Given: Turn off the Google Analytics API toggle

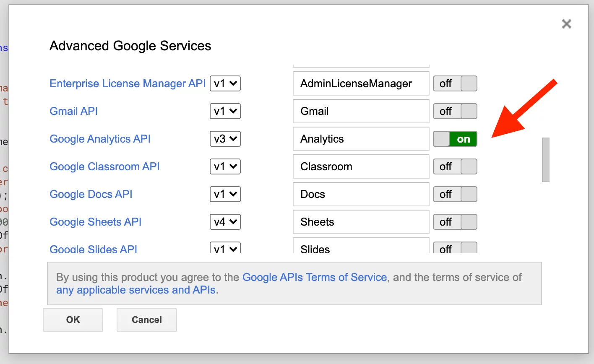Looking at the screenshot, I should [x=455, y=139].
